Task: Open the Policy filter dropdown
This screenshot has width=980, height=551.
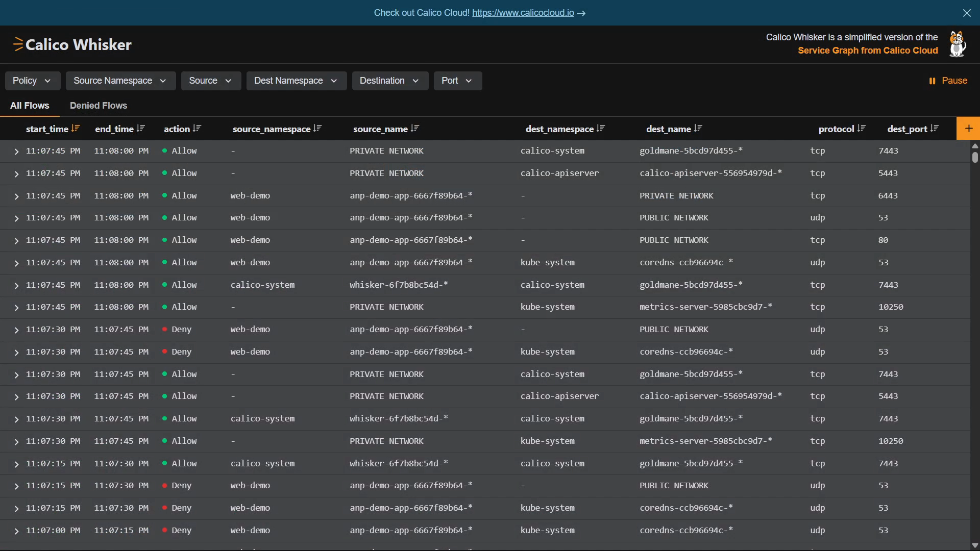Action: pos(32,81)
